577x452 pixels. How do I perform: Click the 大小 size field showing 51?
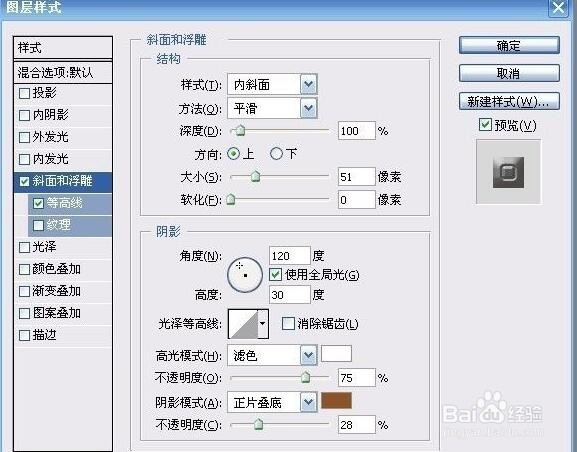click(x=357, y=177)
